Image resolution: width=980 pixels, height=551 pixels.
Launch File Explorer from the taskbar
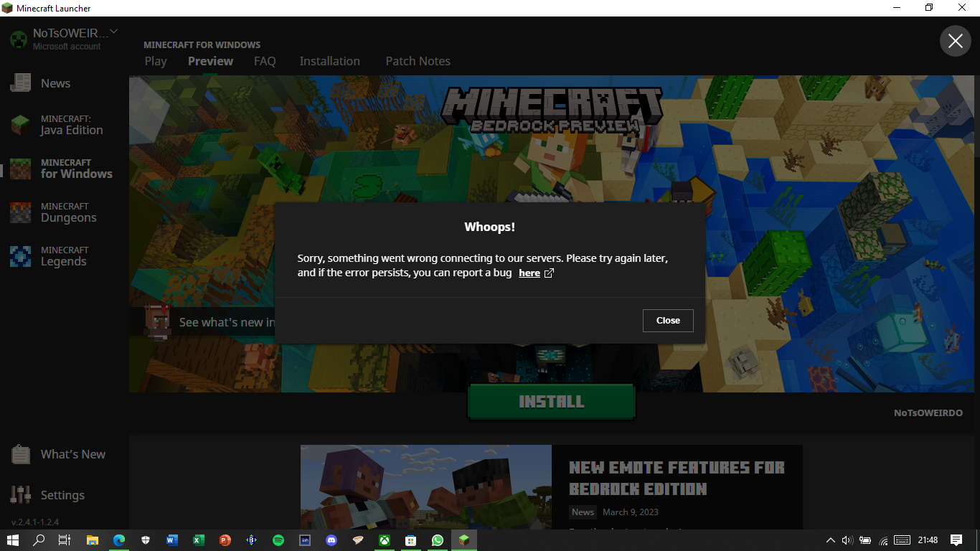pyautogui.click(x=92, y=540)
